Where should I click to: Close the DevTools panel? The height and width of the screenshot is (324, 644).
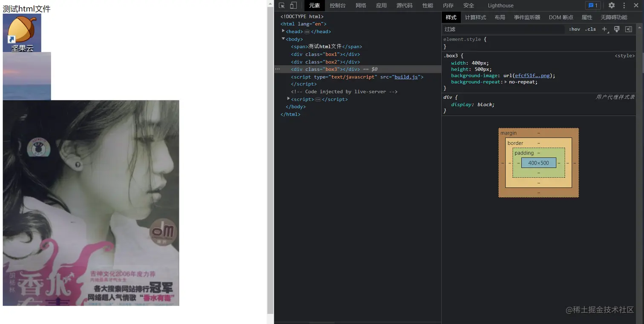tap(636, 6)
